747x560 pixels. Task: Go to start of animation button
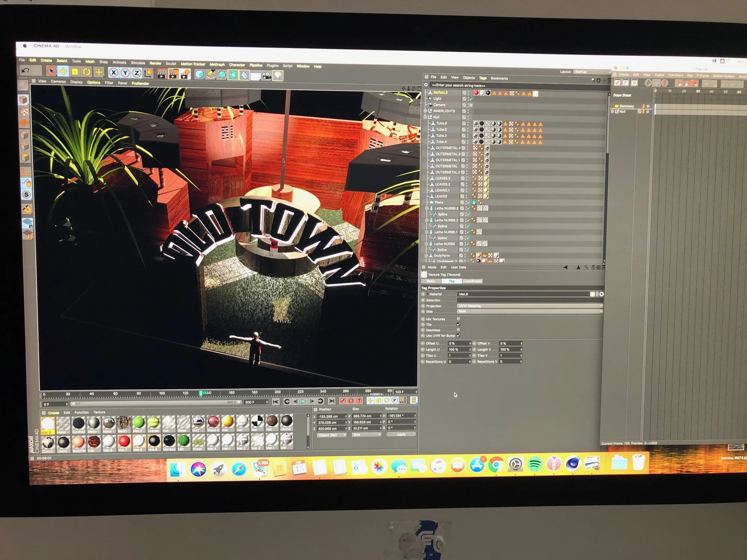pos(276,401)
